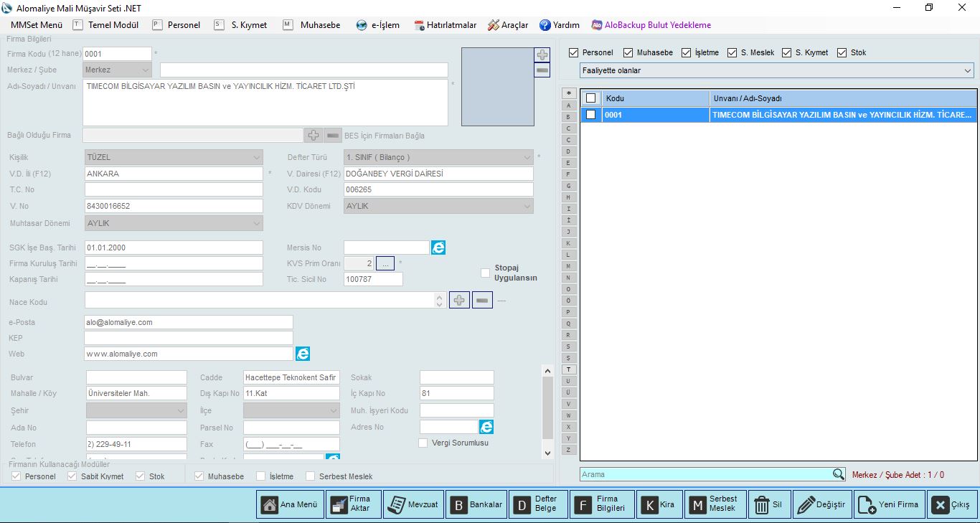Click the Çıkış exit button
Screen dimensions: 980x523
click(952, 504)
